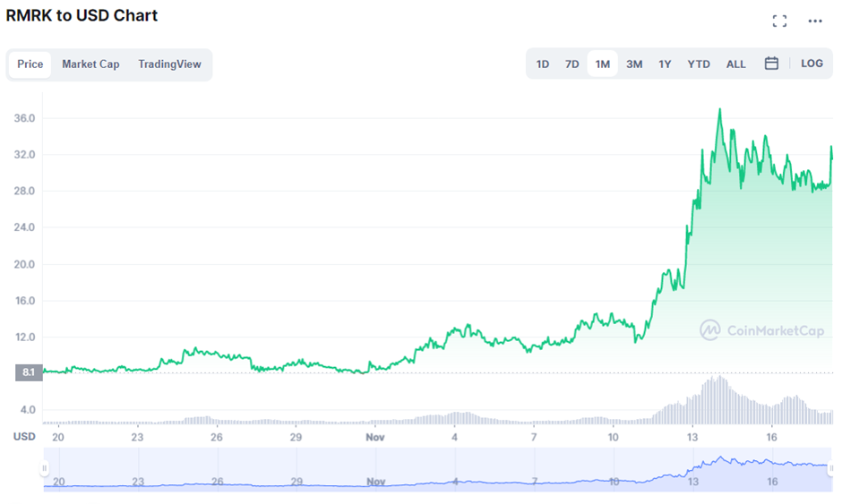This screenshot has width=842, height=504.
Task: Open the three-dot more options menu
Action: pos(814,21)
